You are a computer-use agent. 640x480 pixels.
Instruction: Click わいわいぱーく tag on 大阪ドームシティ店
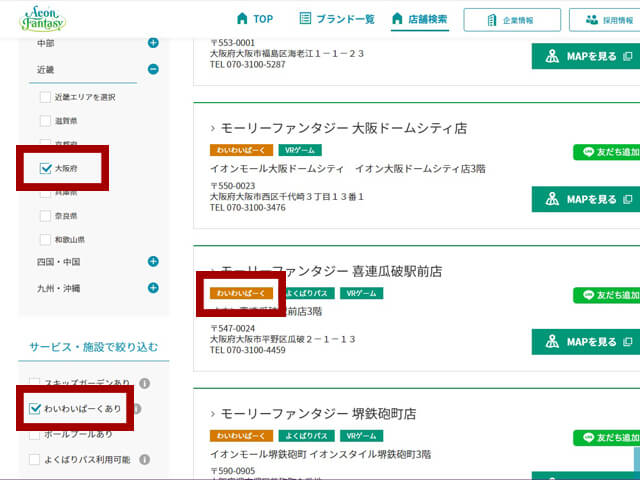(241, 150)
